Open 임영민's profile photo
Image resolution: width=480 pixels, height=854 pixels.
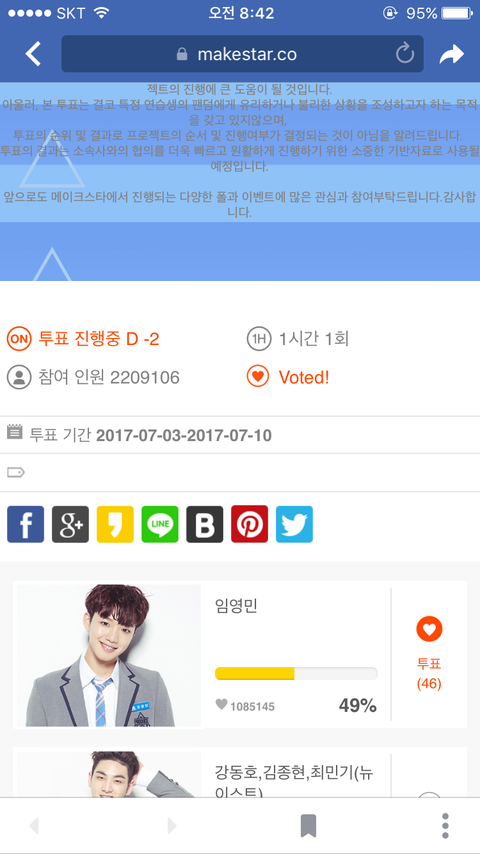pos(109,655)
